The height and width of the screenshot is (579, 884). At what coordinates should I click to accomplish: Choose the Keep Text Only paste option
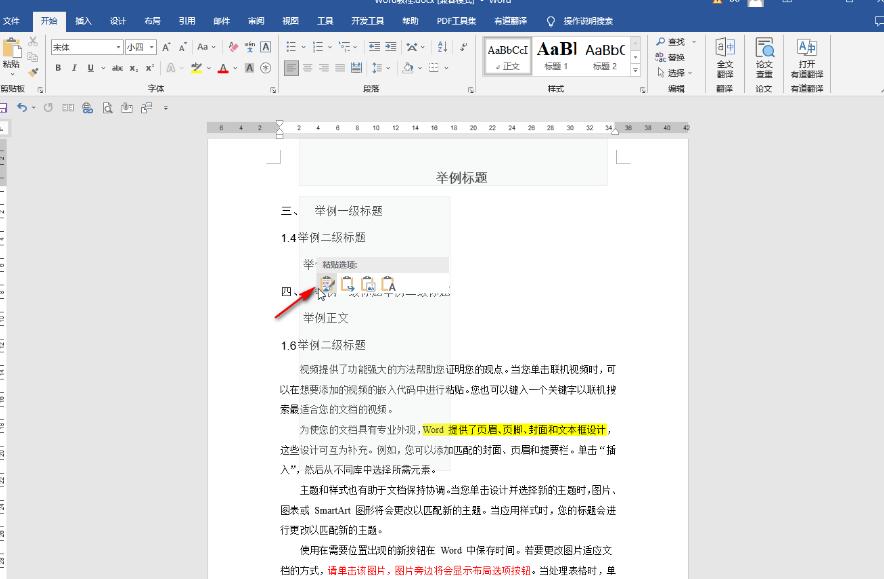tap(389, 285)
